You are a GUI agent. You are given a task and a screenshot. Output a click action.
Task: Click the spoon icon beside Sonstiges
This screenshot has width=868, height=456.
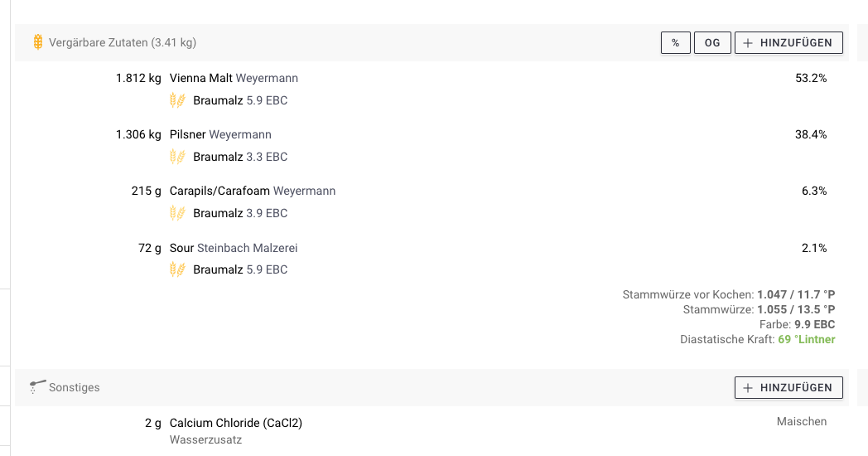coord(37,386)
